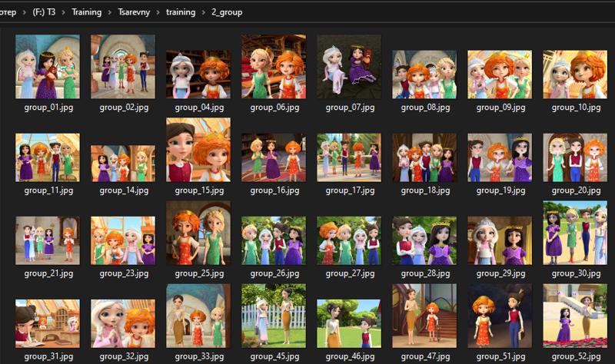Select the group_08.jpg thumbnail
615x364 pixels.
pyautogui.click(x=424, y=74)
